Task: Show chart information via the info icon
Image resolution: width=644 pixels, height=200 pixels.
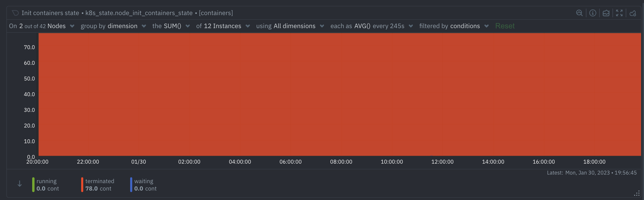Action: point(593,13)
